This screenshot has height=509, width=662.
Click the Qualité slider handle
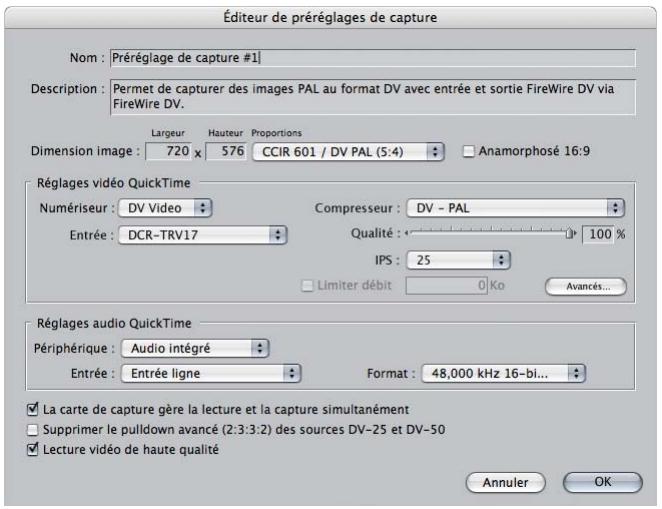[x=570, y=233]
